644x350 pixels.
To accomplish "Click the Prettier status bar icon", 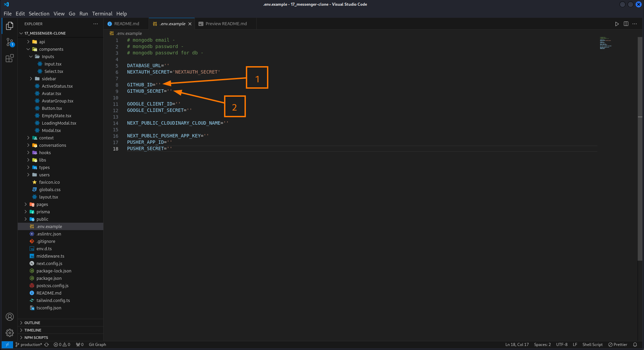I will (x=618, y=345).
